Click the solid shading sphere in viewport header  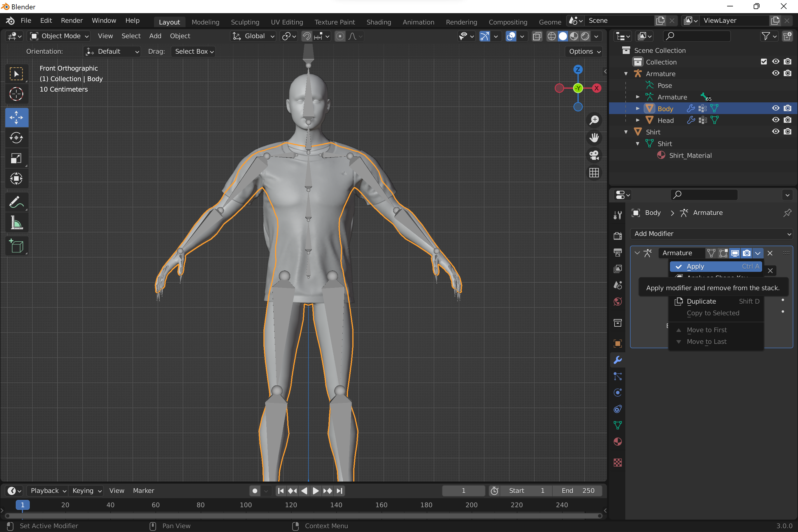[563, 36]
